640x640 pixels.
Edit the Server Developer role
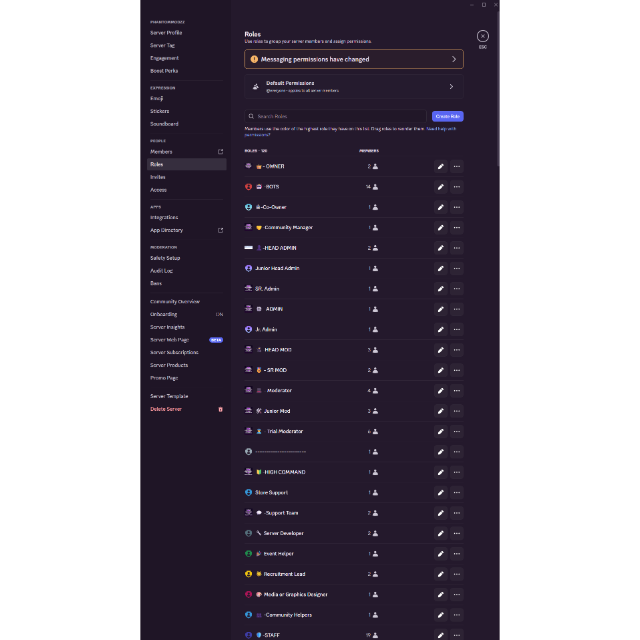(441, 533)
